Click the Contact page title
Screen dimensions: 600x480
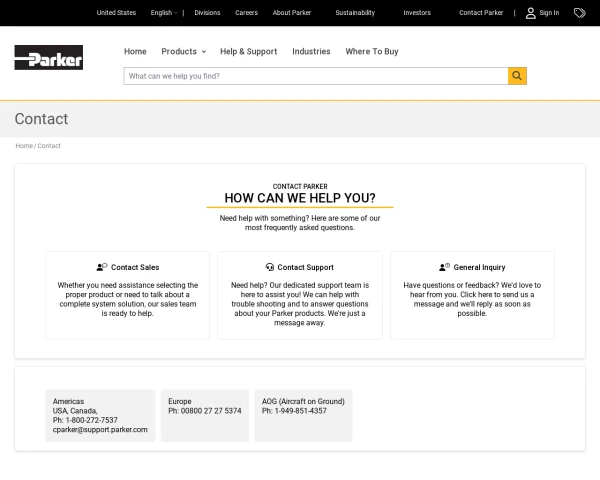41,119
